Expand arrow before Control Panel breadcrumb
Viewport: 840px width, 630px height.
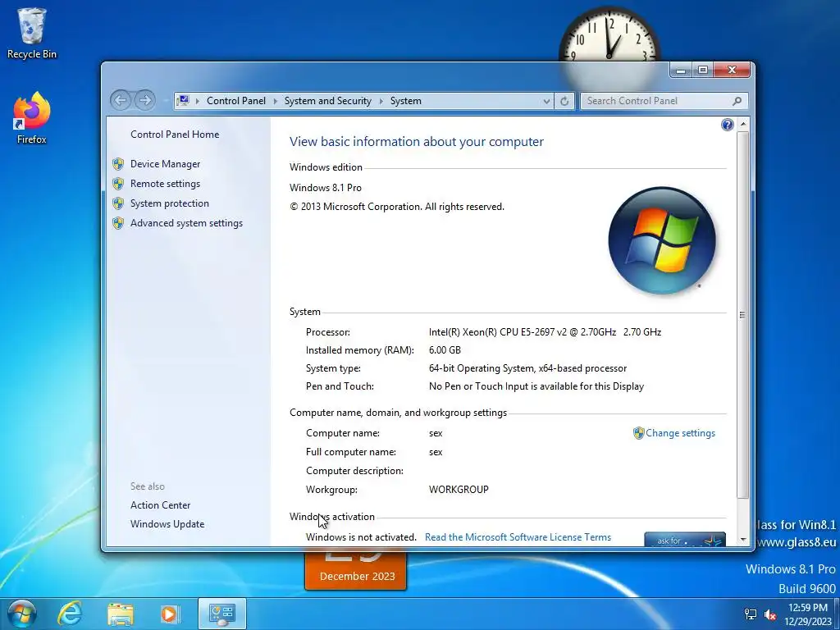click(x=197, y=101)
